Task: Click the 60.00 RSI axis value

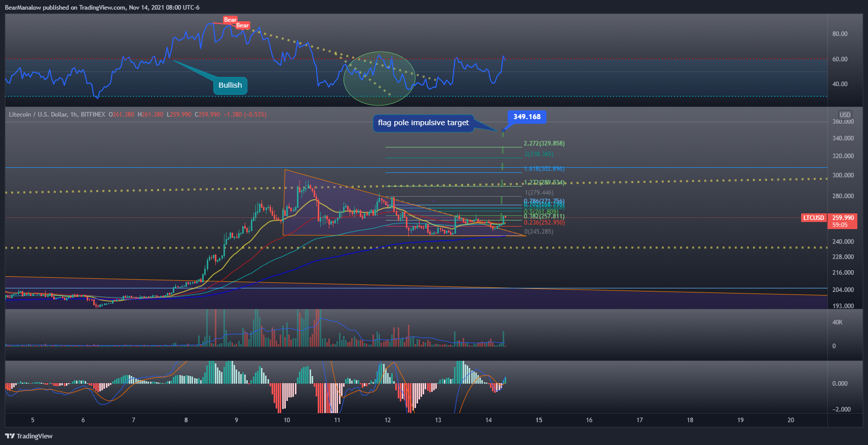Action: pyautogui.click(x=840, y=59)
